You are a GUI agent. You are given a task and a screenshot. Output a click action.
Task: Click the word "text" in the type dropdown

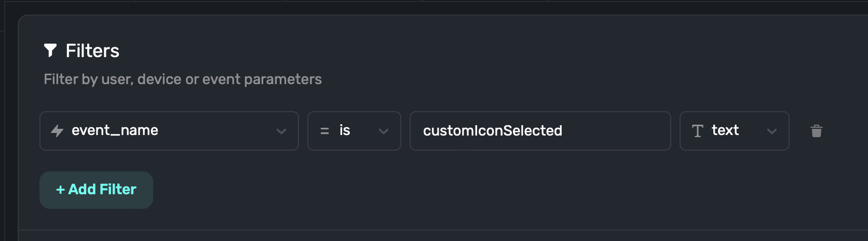pyautogui.click(x=725, y=130)
